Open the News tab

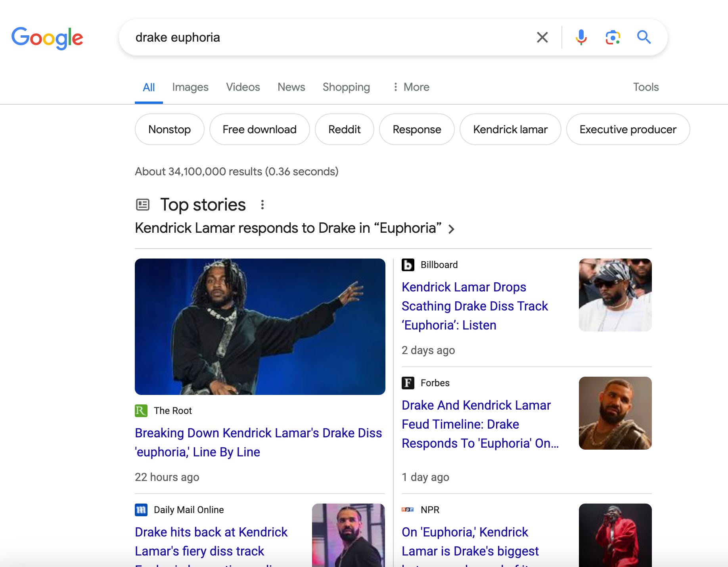click(291, 87)
